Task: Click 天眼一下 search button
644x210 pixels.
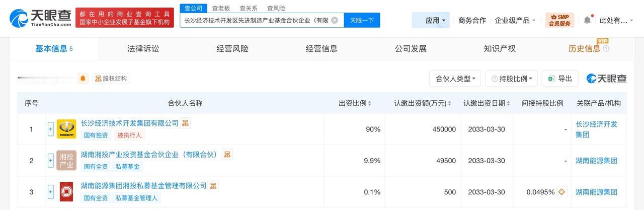Action: pyautogui.click(x=362, y=20)
